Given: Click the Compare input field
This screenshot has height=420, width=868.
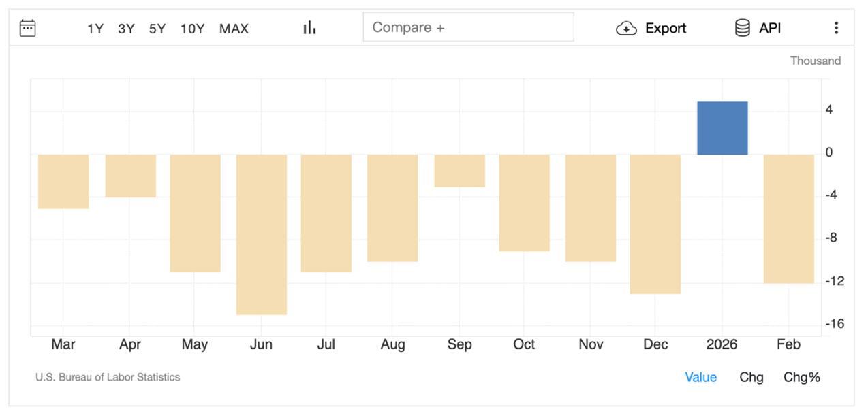Looking at the screenshot, I should click(x=468, y=27).
